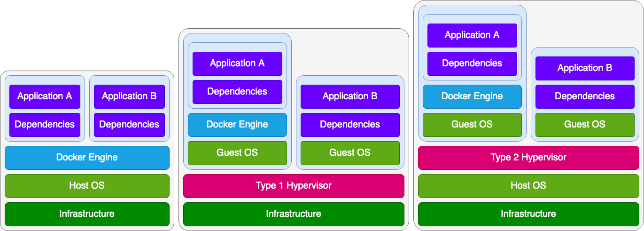644x231 pixels.
Task: Select Host OS block in the leftmost stack
Action: pos(87,186)
